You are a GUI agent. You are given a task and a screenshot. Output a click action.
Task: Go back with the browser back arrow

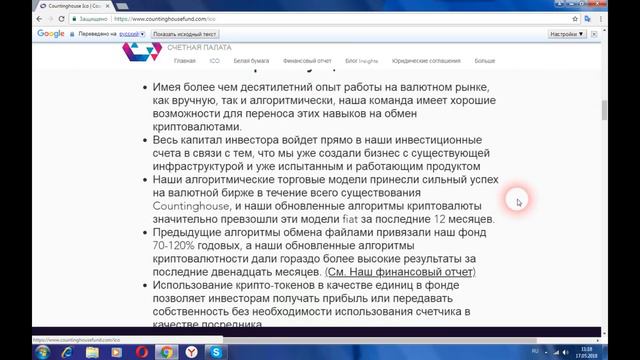click(39, 19)
